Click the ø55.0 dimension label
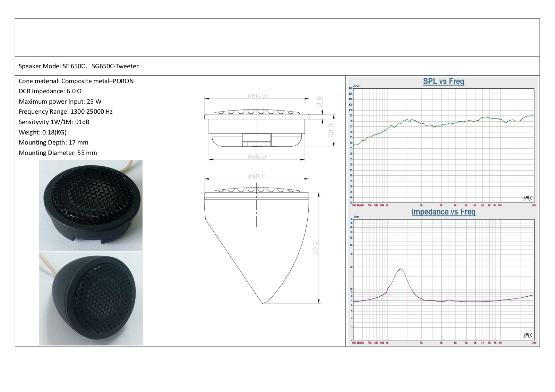The image size is (555, 392). 257,157
